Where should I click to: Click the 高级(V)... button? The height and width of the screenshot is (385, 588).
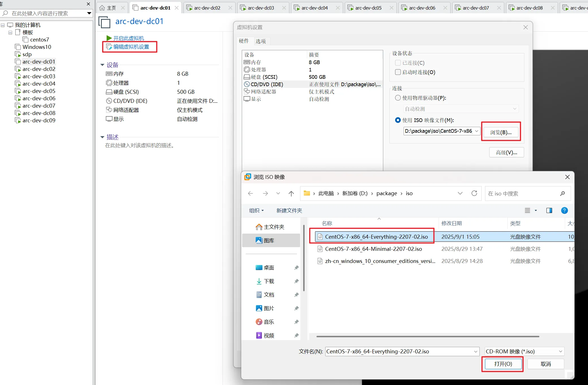[x=506, y=153]
